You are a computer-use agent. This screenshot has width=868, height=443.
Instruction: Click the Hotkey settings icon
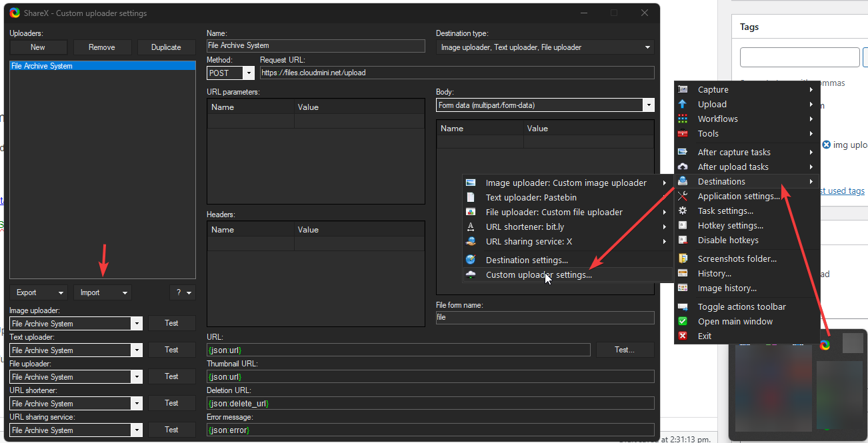pos(683,225)
